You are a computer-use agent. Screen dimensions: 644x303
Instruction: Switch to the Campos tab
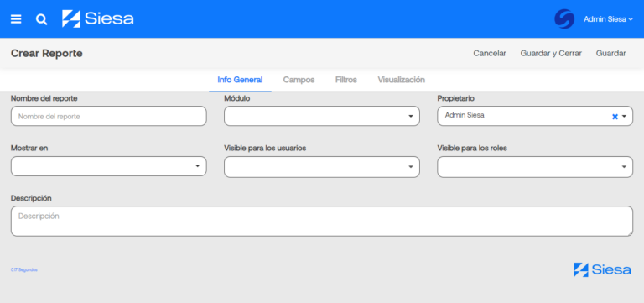(299, 80)
